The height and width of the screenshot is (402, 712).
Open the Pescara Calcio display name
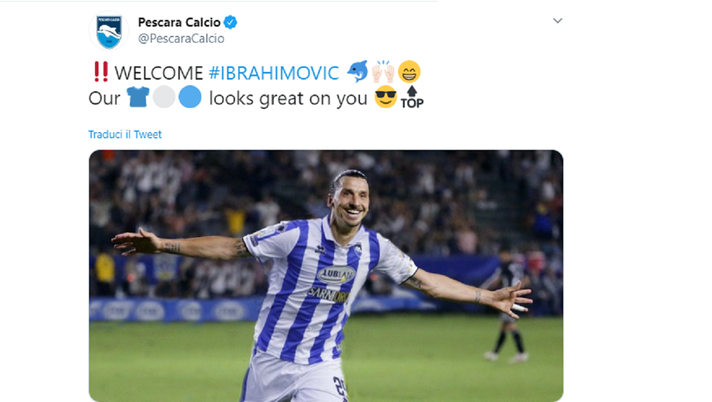click(179, 22)
